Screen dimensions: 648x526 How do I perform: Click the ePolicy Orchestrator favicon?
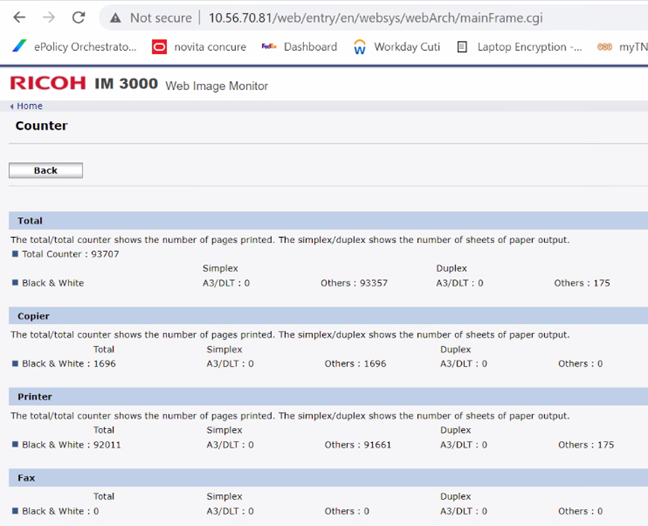[19, 47]
